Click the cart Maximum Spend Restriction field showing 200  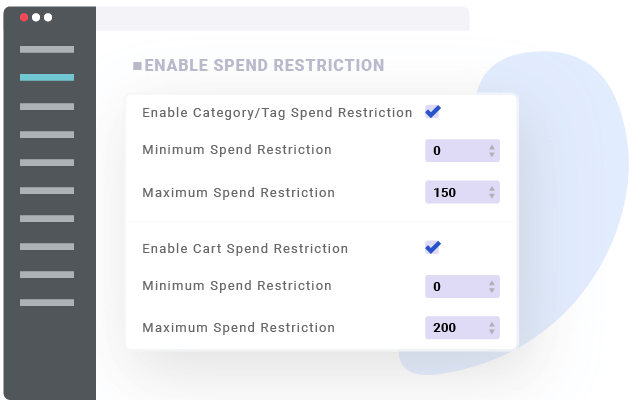pos(455,328)
